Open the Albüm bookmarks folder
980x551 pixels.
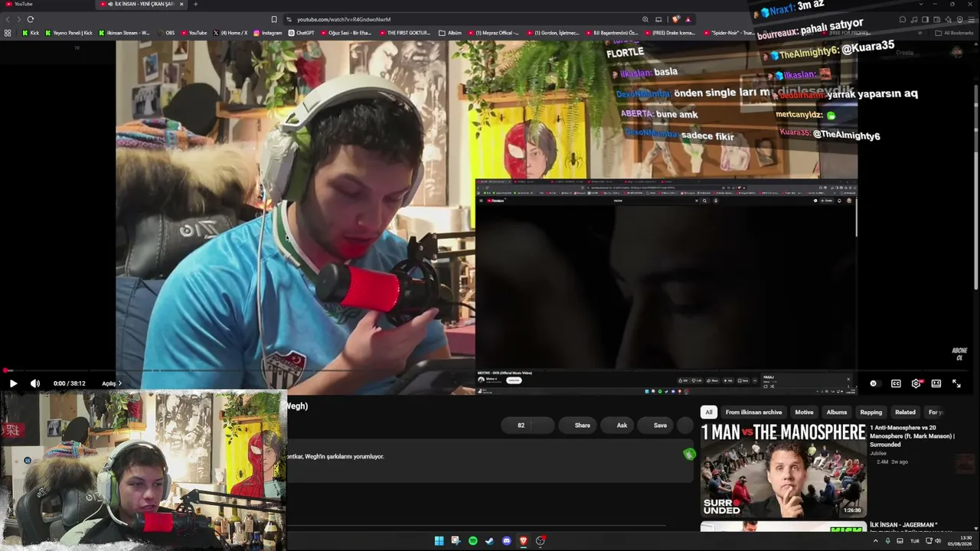(x=450, y=33)
